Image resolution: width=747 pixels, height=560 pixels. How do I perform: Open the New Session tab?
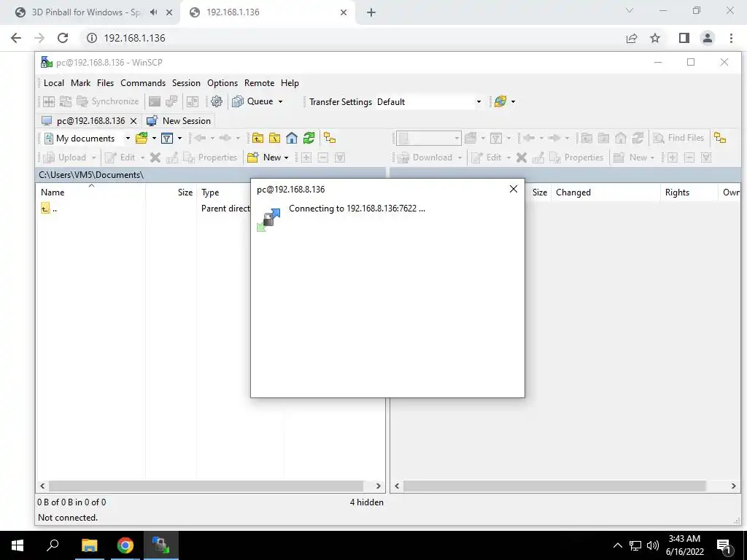(179, 121)
